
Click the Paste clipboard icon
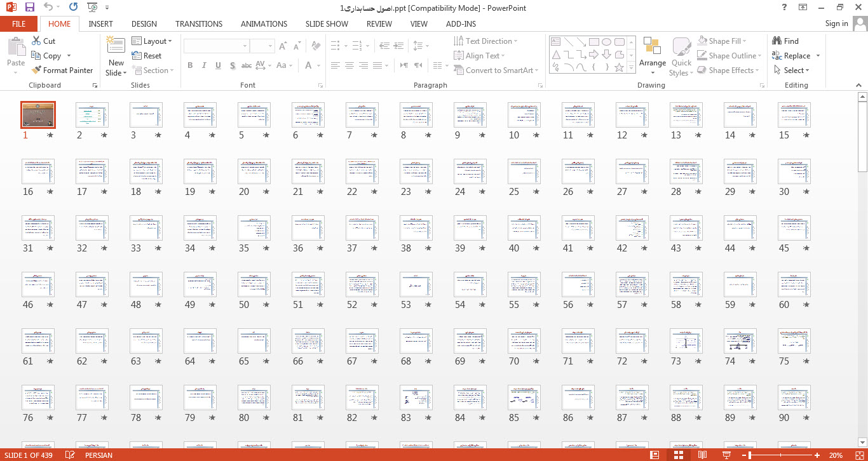(16, 48)
